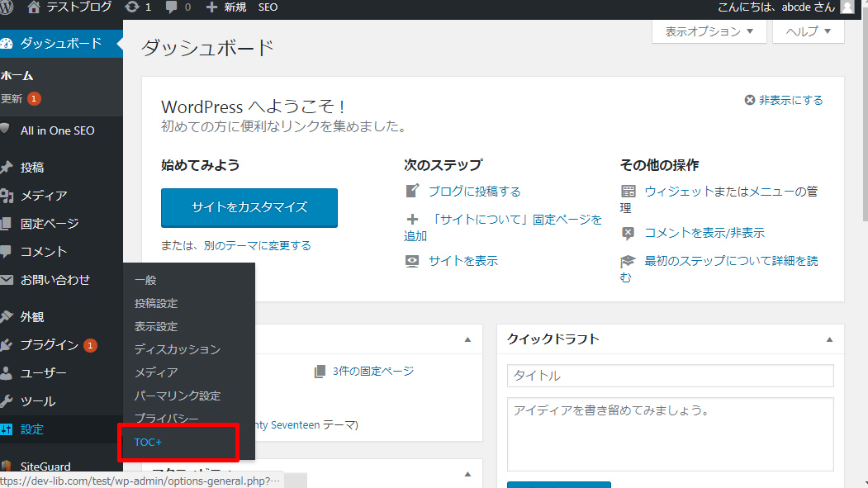Click the プラグイン plug icon in sidebar
The image size is (868, 488).
(7, 345)
